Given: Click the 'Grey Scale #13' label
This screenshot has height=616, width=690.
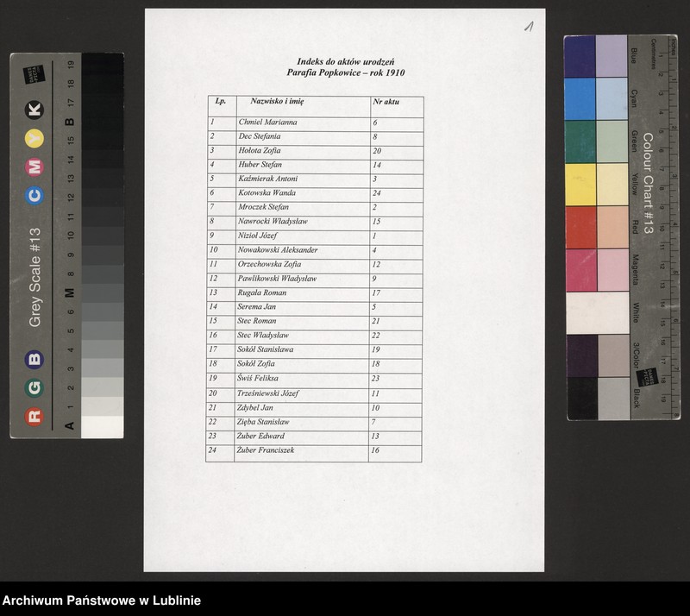Looking at the screenshot, I should [x=34, y=278].
